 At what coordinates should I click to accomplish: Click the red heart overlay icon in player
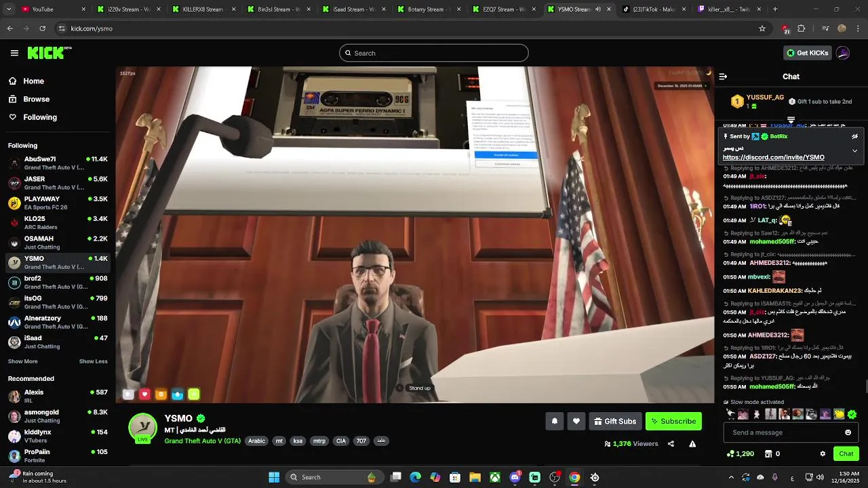pyautogui.click(x=144, y=394)
